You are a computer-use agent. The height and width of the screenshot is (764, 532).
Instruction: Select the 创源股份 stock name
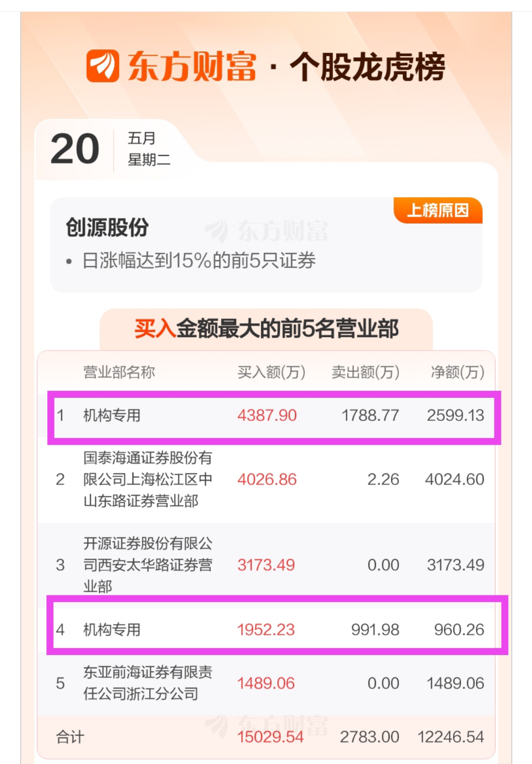click(x=107, y=227)
